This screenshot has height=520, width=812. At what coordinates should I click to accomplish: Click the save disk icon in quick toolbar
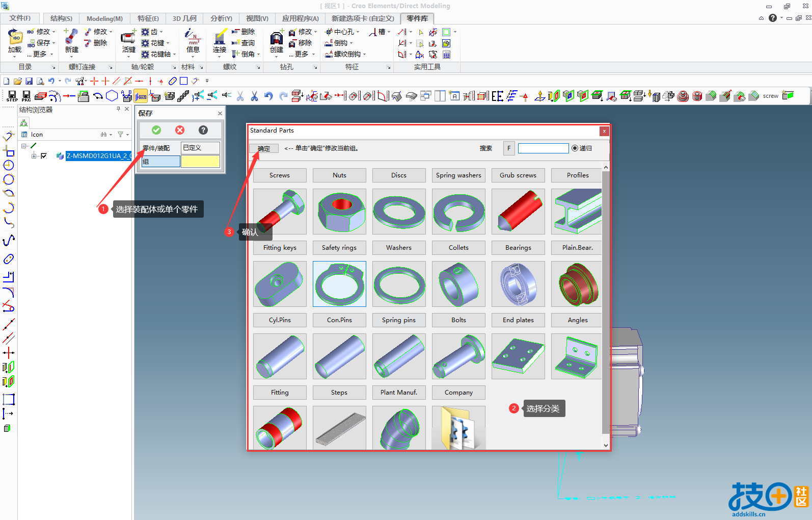[x=29, y=81]
